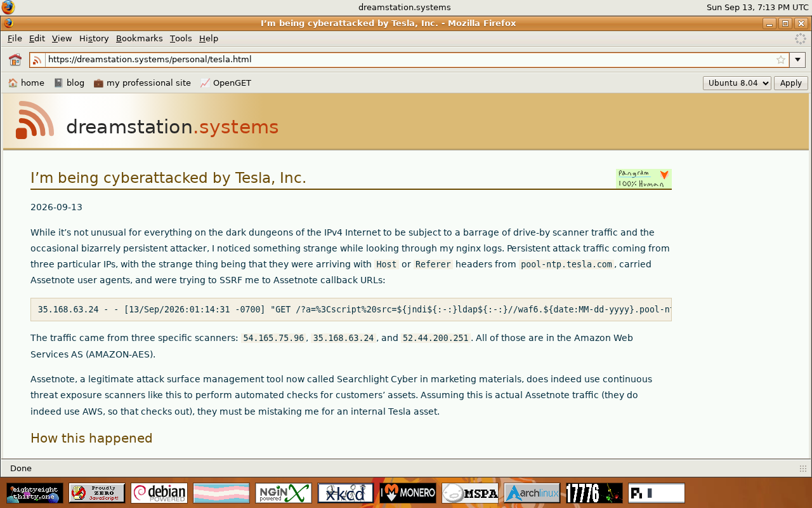This screenshot has height=508, width=812.
Task: Click the dreamstation RSS logo in the page header
Action: point(35,119)
